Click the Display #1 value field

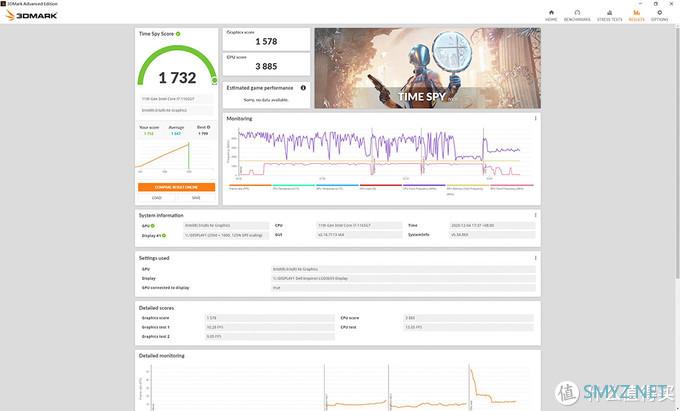click(x=226, y=235)
